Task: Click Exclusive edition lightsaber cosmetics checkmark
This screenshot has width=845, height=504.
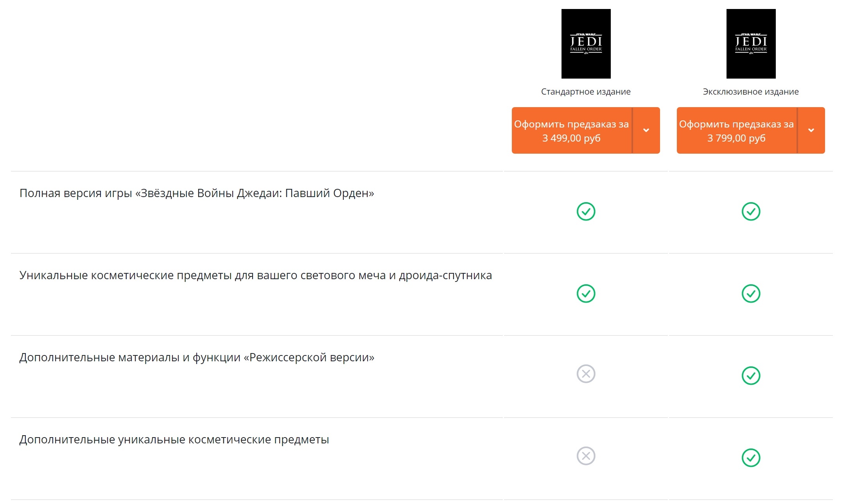Action: pos(751,294)
